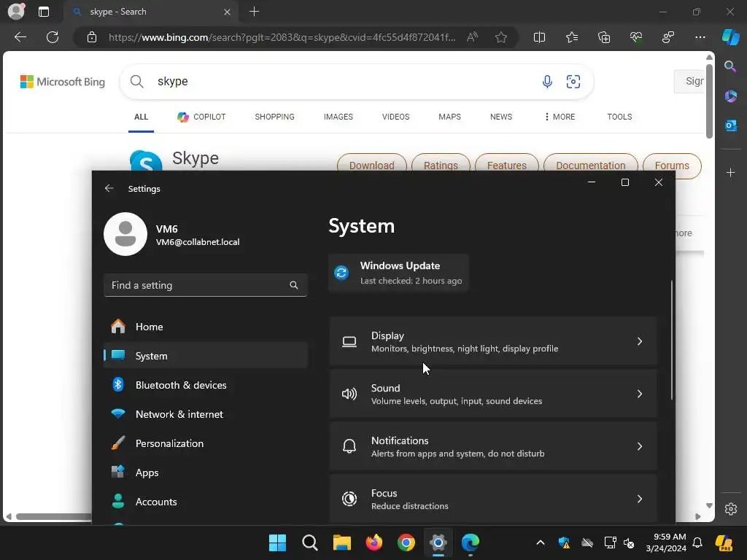View site information lock icon
747x560 pixels.
[92, 37]
